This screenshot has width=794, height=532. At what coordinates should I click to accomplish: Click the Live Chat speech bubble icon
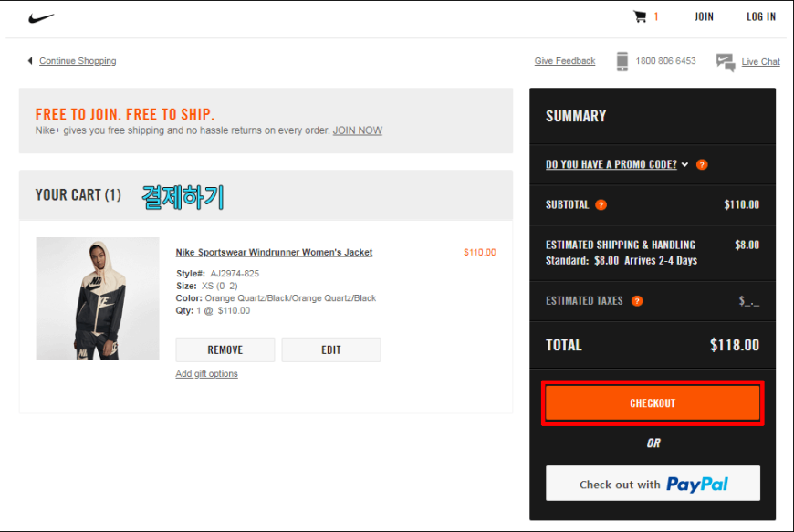coord(726,62)
